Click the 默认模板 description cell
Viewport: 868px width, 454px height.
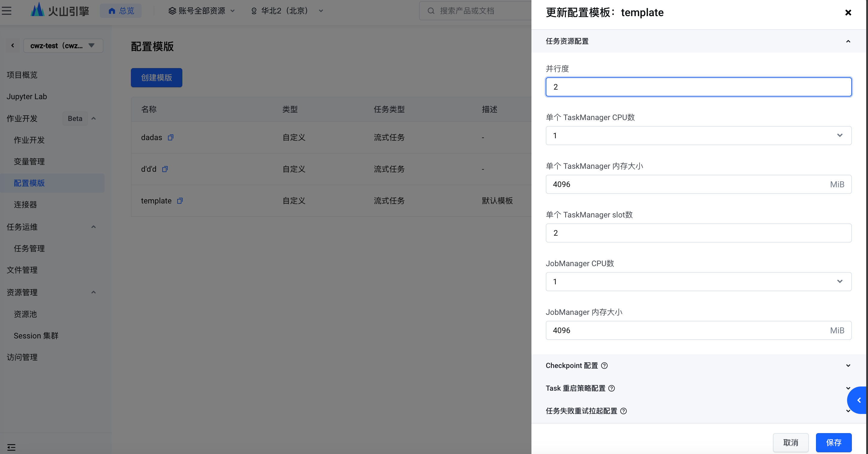click(497, 201)
